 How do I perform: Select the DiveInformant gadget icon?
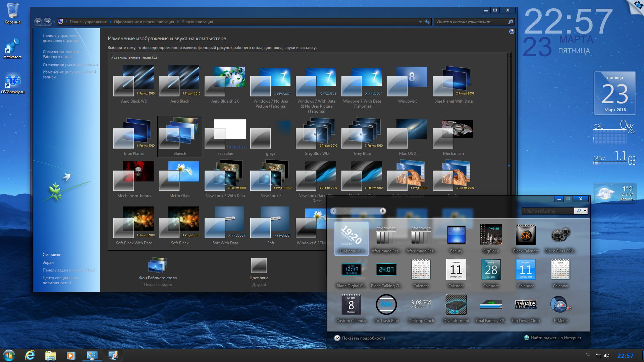coord(456,305)
